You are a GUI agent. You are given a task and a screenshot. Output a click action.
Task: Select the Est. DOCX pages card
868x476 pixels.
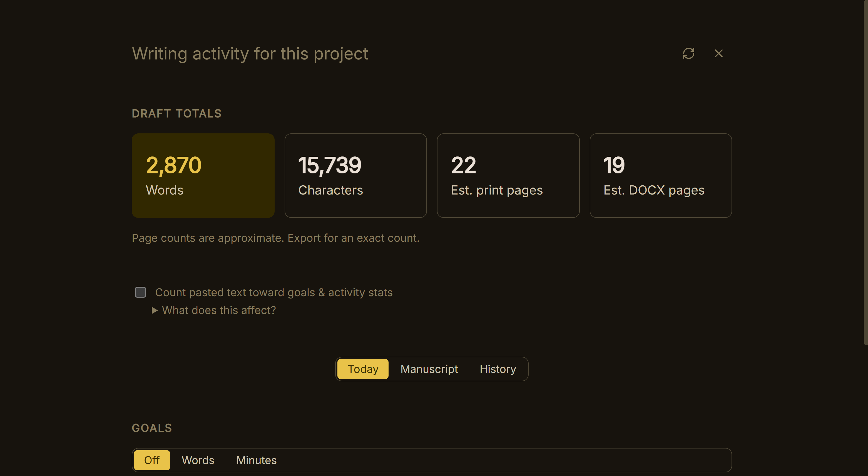(660, 176)
